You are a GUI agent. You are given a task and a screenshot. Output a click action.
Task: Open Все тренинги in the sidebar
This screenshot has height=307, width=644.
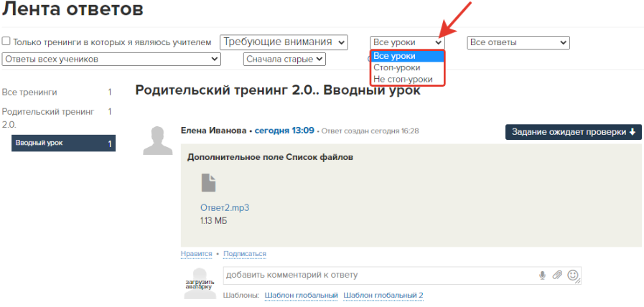[x=29, y=93]
